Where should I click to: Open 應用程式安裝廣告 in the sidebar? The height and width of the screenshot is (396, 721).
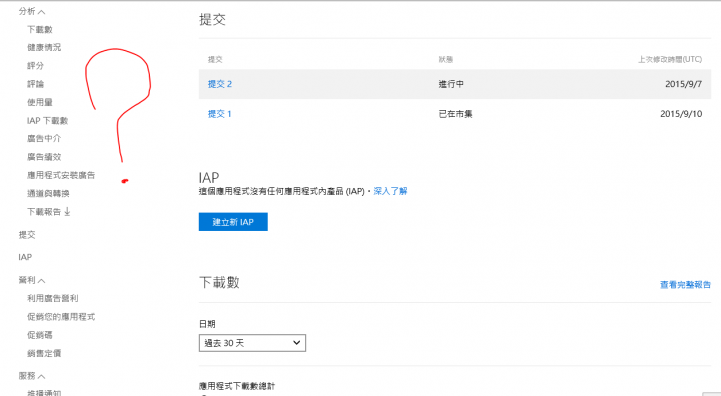coord(61,175)
